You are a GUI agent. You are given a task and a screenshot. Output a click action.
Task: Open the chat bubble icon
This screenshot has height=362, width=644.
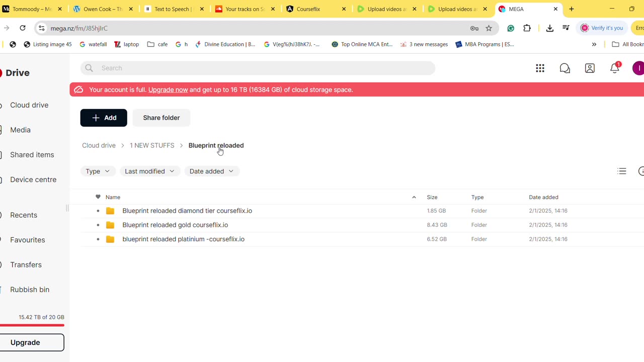tap(565, 68)
